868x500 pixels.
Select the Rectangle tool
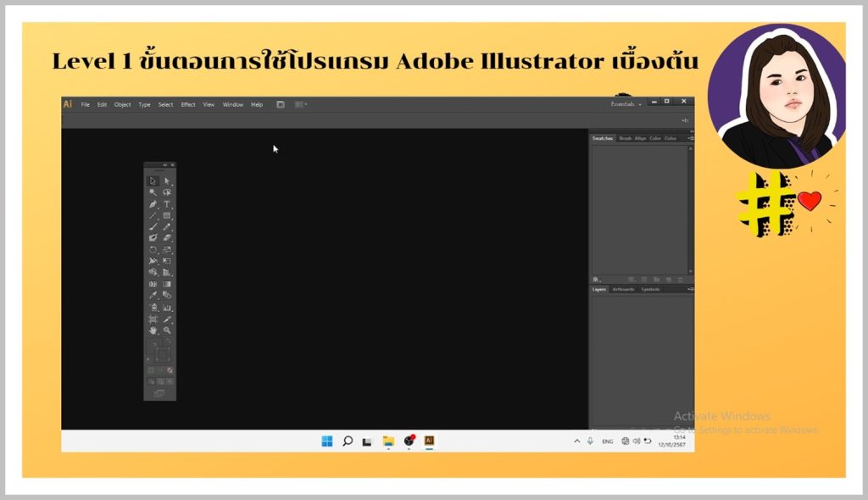tap(167, 215)
